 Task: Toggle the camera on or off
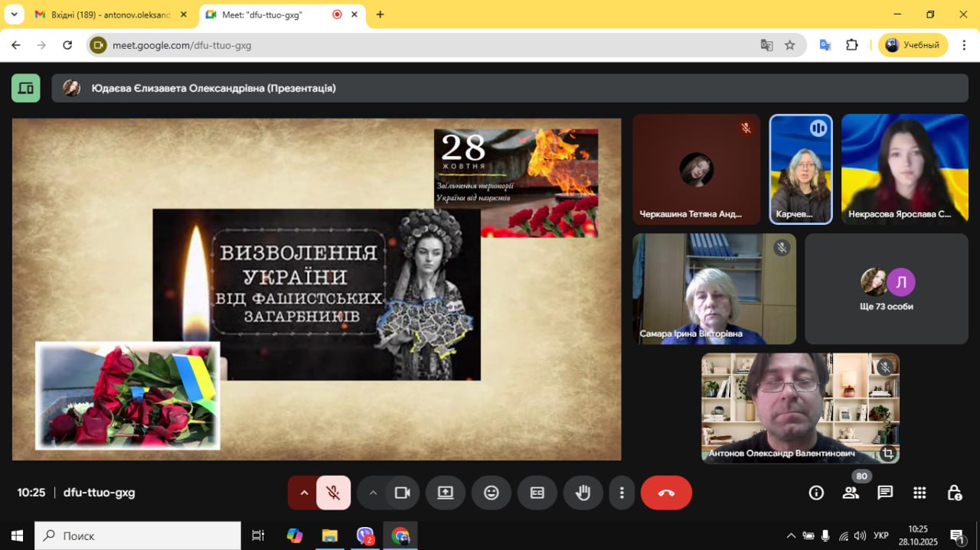(403, 493)
